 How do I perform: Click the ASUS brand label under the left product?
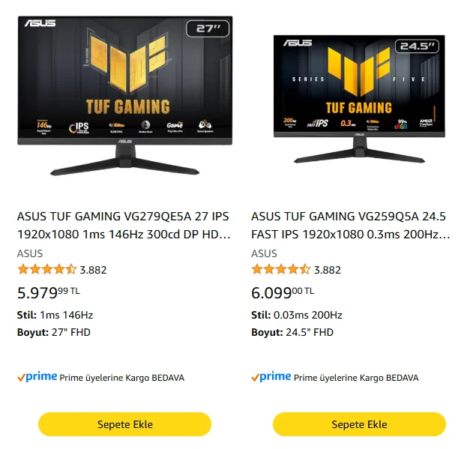(30, 253)
